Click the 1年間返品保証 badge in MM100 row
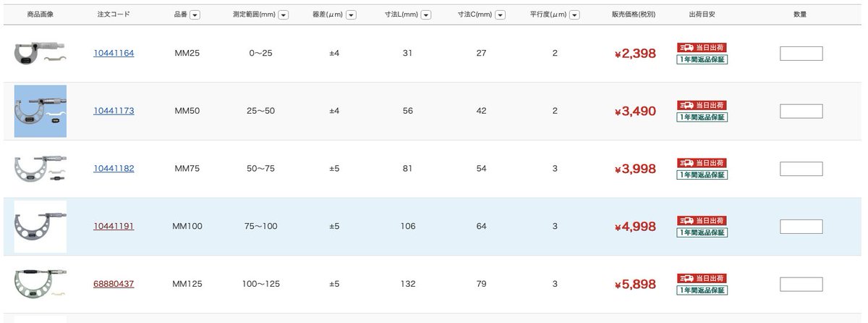Screen dimensions: 868x323 point(702,232)
